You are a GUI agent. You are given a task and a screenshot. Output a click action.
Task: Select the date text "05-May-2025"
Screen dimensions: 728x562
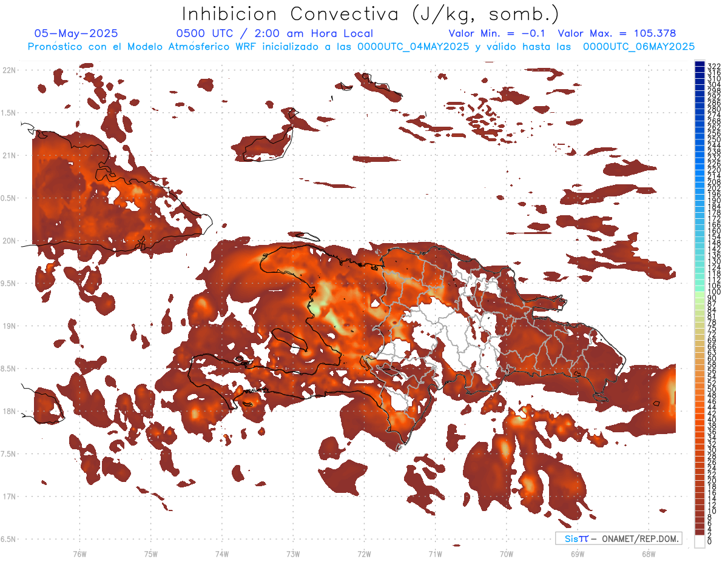click(76, 33)
